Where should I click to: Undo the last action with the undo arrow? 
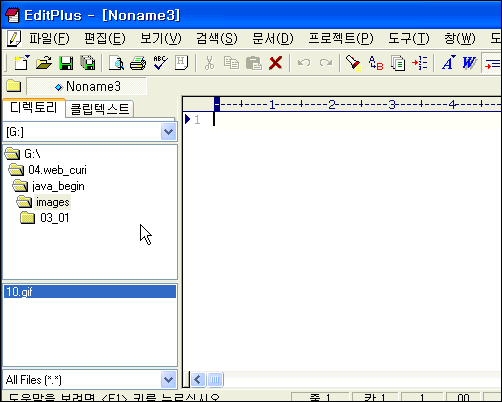click(304, 63)
